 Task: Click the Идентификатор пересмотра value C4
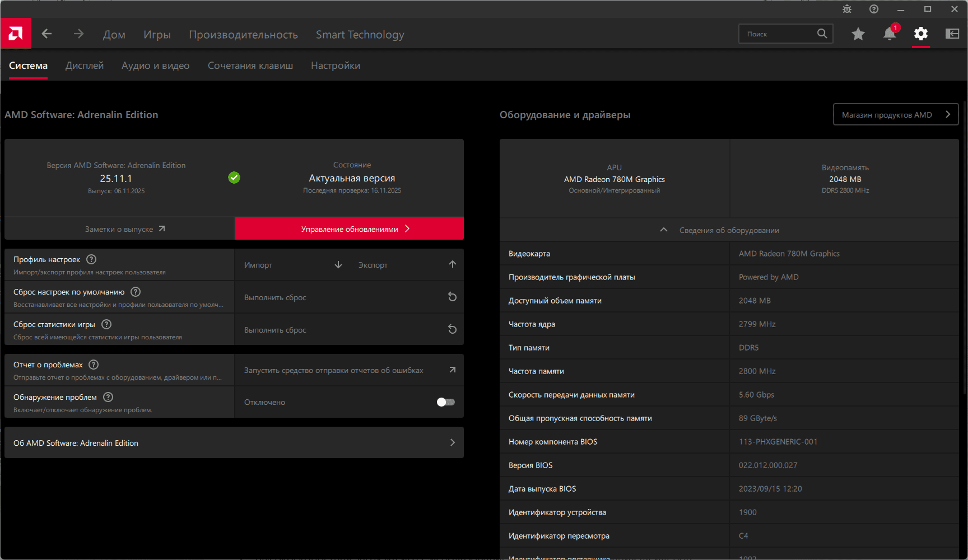coord(743,536)
